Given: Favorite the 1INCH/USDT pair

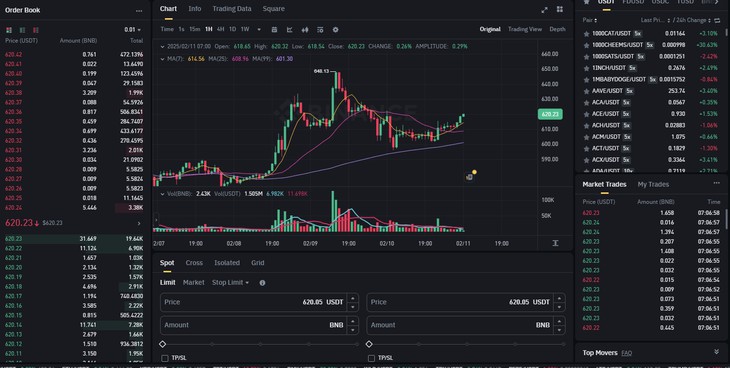Looking at the screenshot, I should (x=586, y=68).
